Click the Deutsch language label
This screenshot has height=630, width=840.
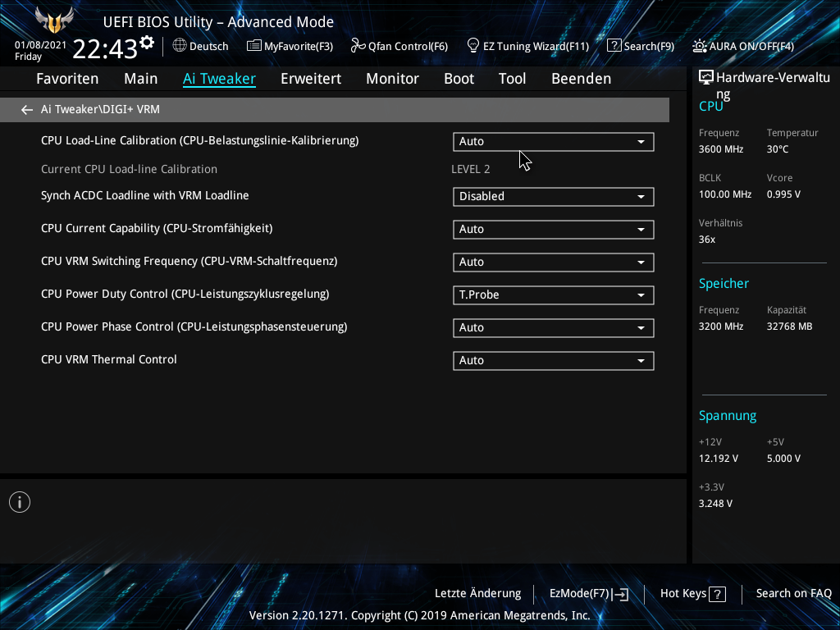209,46
